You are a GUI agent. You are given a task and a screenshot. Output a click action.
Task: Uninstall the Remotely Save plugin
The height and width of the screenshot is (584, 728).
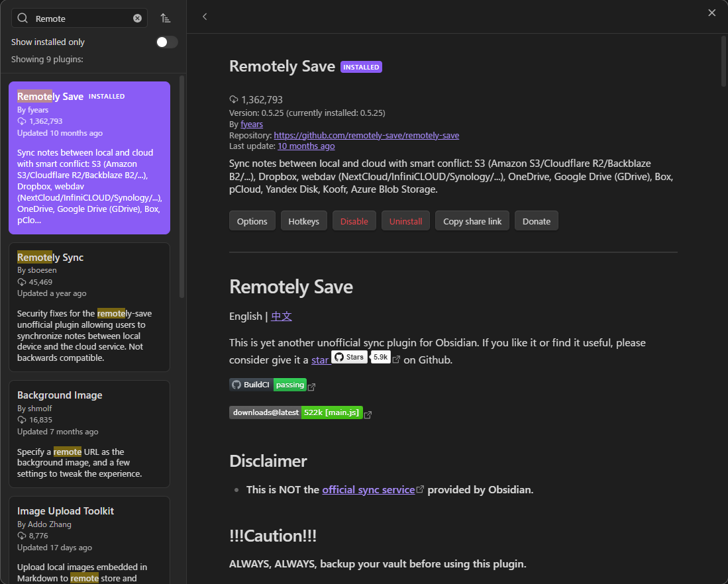(406, 221)
